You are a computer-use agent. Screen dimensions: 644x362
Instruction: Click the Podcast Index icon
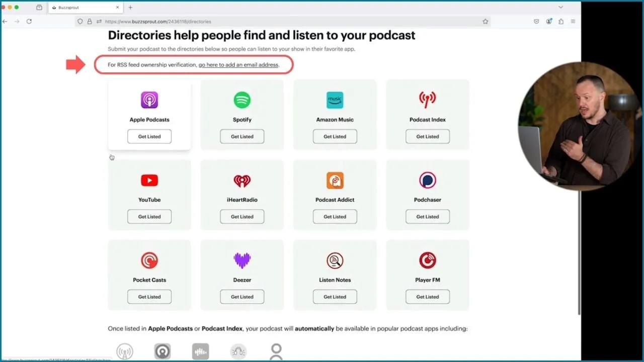point(427,100)
